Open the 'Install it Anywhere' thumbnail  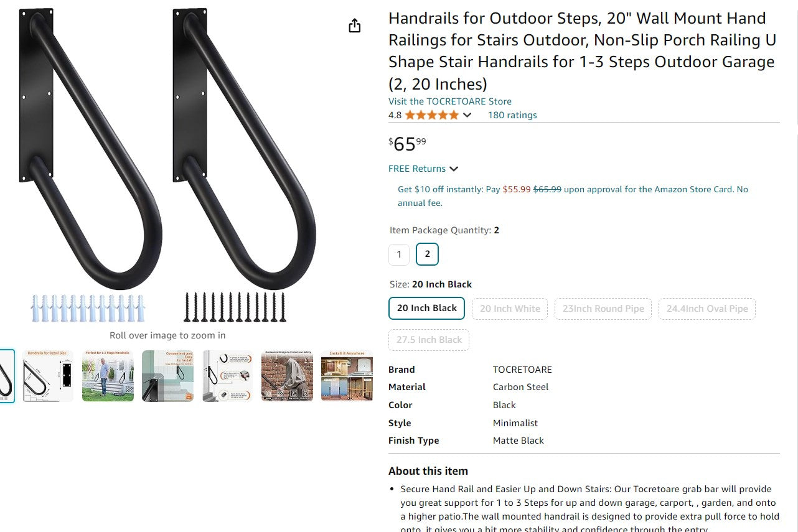pyautogui.click(x=347, y=376)
